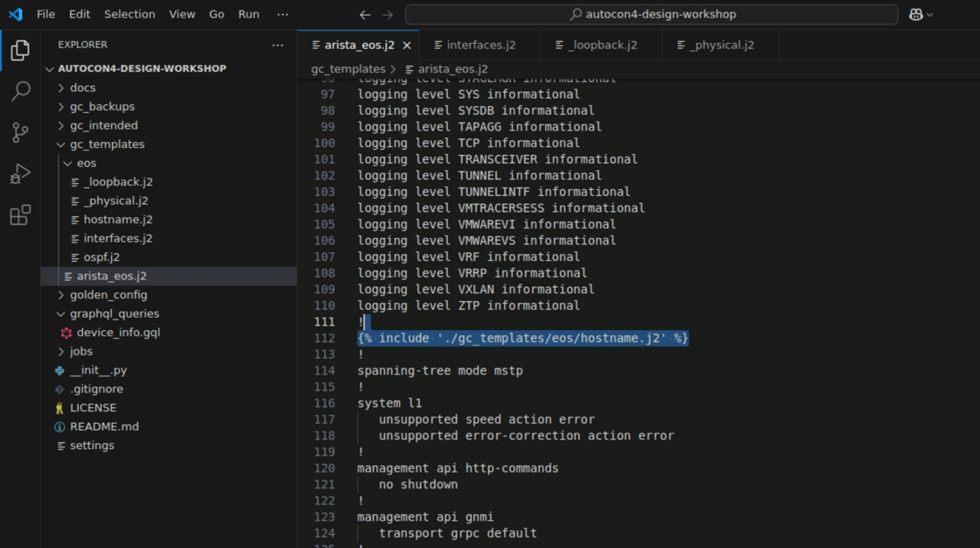
Task: Click the autocon4-design-workshop command search box
Action: 651,14
